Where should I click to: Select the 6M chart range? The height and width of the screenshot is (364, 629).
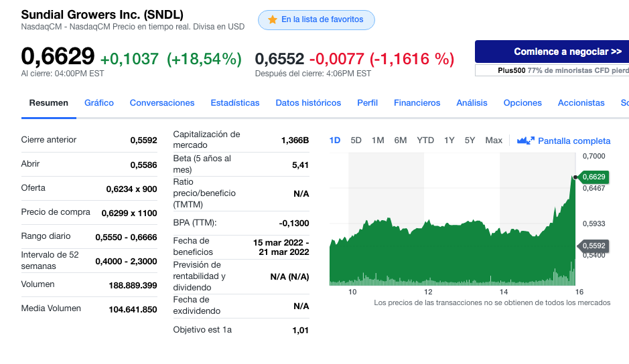pos(401,141)
